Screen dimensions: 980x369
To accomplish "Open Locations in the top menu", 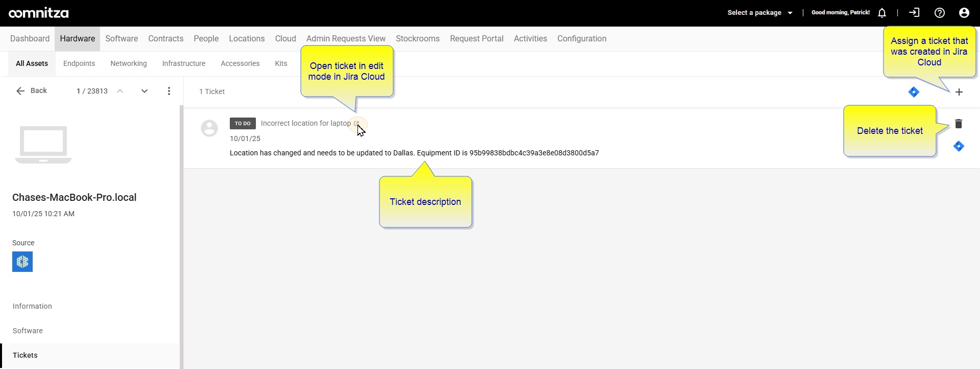I will (x=247, y=39).
